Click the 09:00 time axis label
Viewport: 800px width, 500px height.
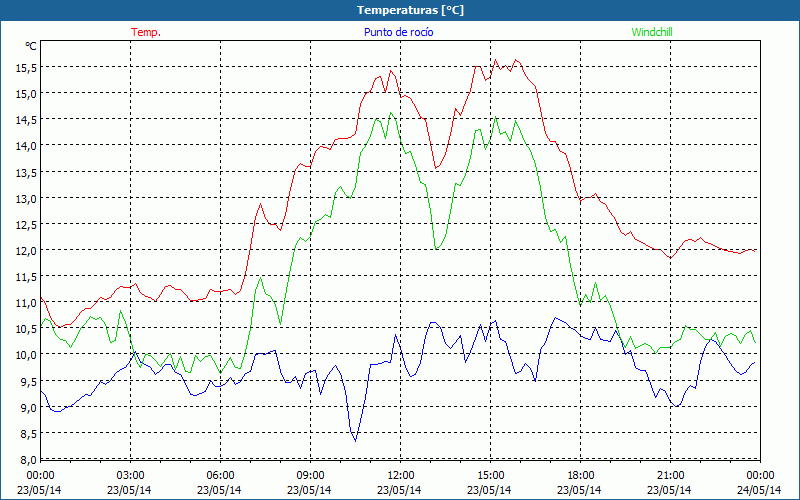[310, 476]
